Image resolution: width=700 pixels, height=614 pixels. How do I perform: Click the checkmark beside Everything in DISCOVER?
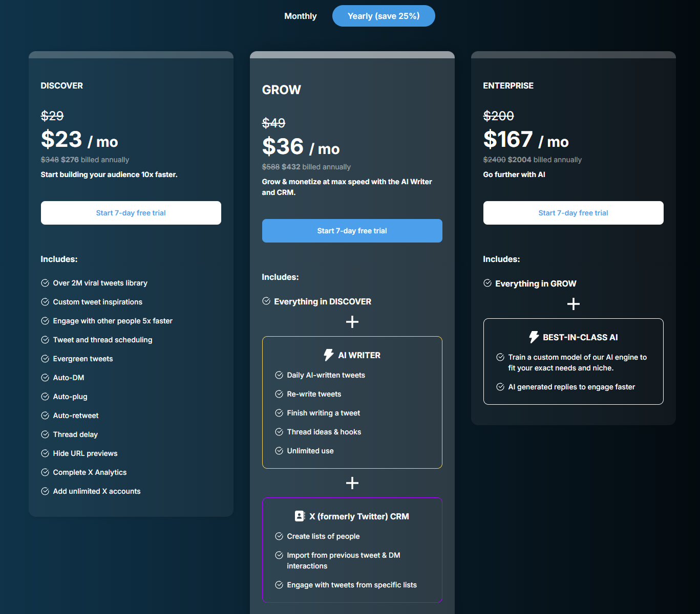[x=266, y=301]
